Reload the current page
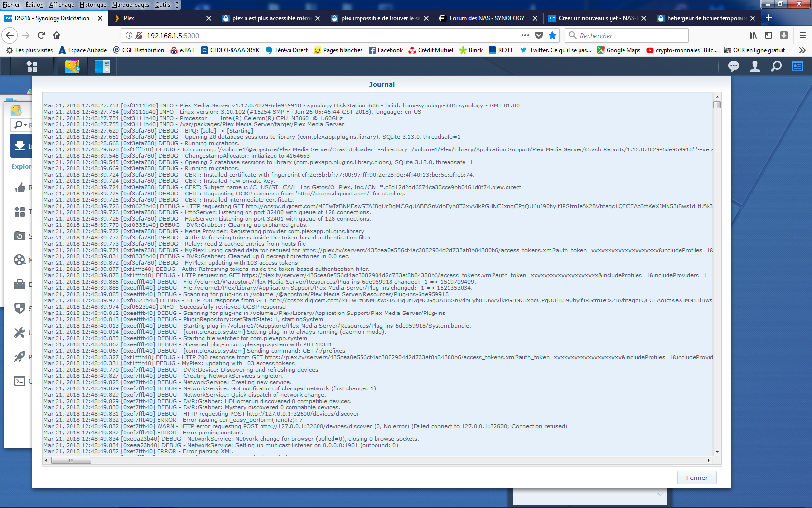The width and height of the screenshot is (812, 508). tap(41, 35)
